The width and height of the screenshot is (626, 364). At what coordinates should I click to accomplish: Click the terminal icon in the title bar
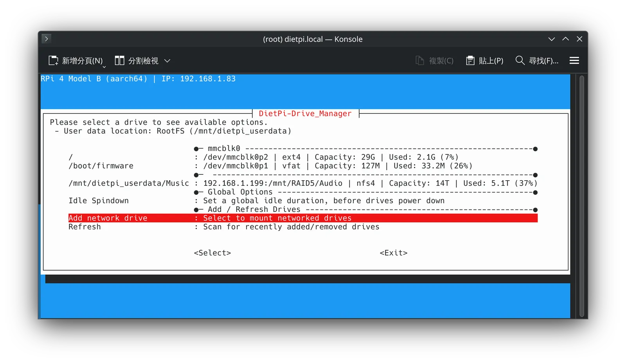click(46, 39)
